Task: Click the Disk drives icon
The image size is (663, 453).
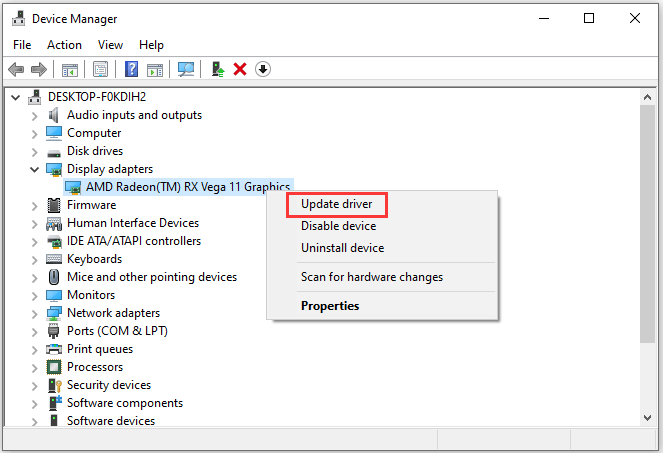Action: click(54, 153)
